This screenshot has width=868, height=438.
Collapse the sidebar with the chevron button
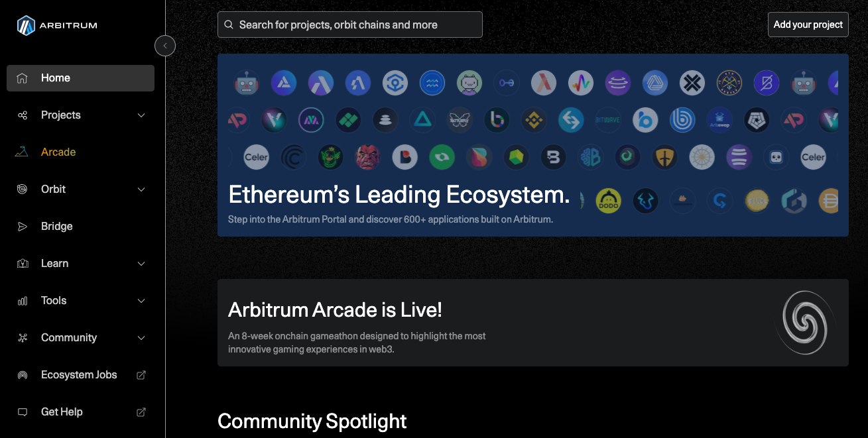click(x=164, y=45)
